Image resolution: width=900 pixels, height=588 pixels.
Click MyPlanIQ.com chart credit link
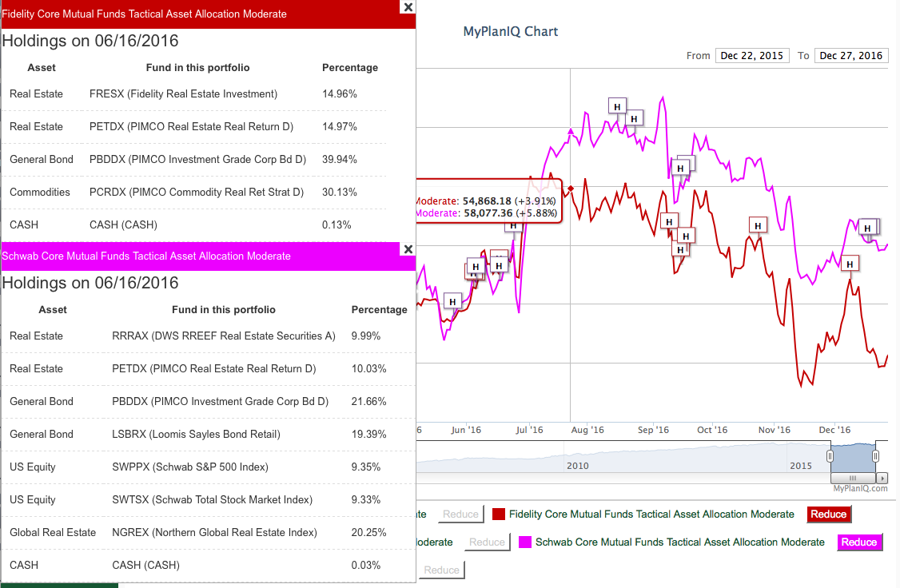pyautogui.click(x=860, y=488)
